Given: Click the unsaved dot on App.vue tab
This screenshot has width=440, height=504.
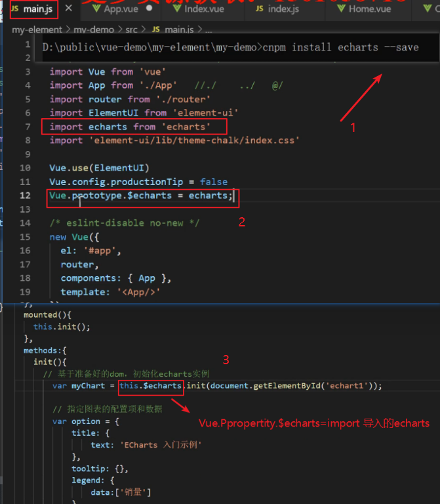Looking at the screenshot, I should [x=149, y=9].
